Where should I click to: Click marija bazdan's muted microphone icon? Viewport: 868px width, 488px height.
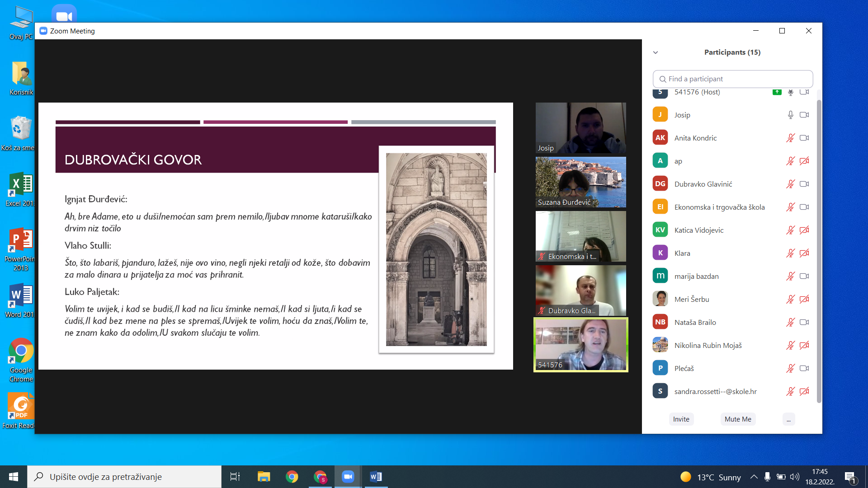pyautogui.click(x=790, y=276)
